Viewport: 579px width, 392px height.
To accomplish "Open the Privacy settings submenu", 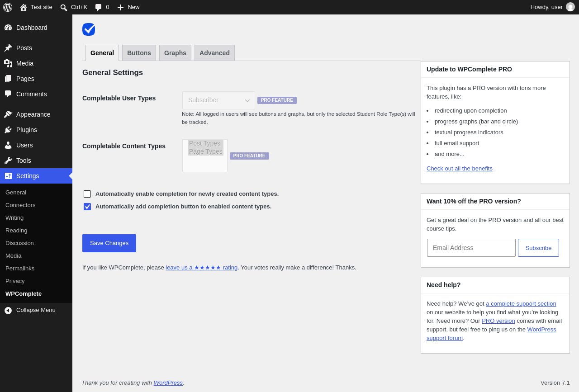I will coord(36,281).
